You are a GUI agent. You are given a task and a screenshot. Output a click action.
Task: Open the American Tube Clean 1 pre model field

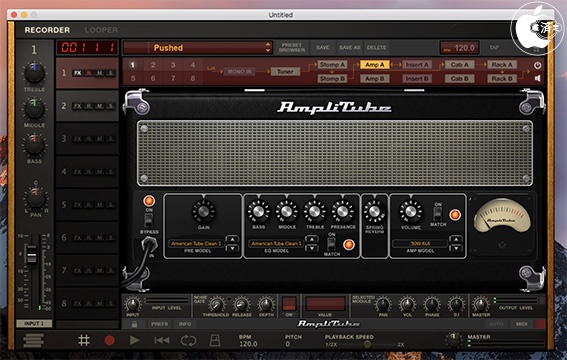(196, 244)
